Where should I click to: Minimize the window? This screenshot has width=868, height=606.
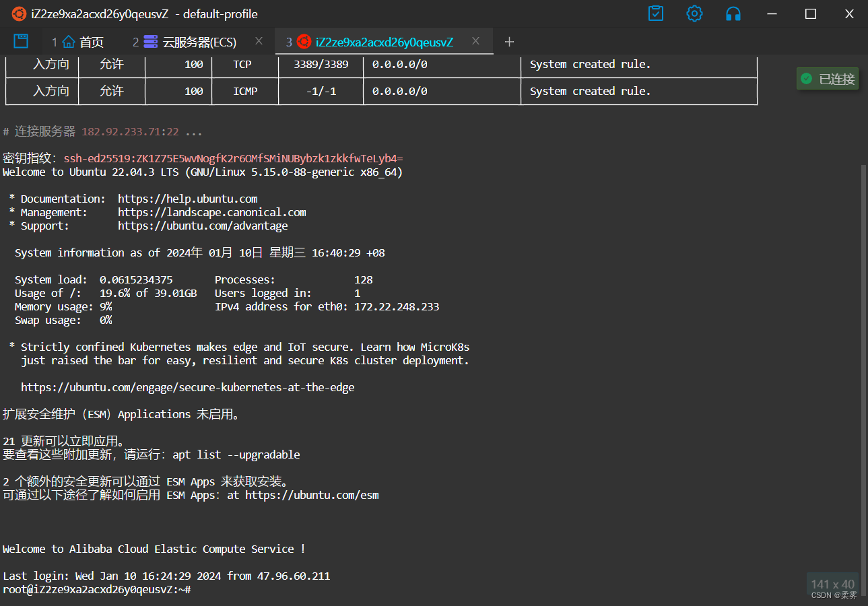[772, 13]
